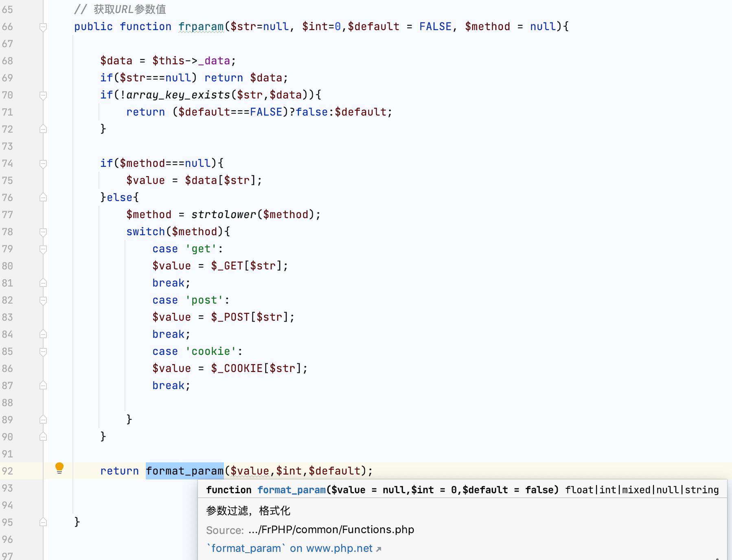Click array_key_exists function call
This screenshot has width=732, height=560.
pos(178,95)
